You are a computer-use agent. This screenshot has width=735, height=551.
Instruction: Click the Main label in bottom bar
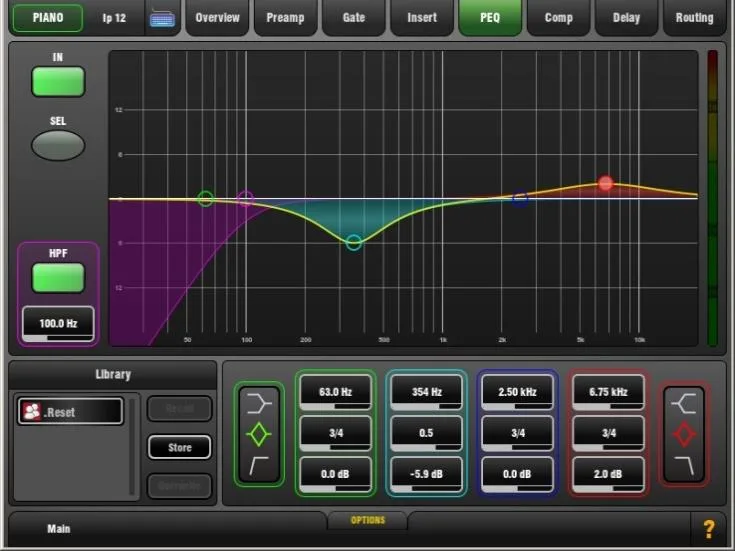click(x=59, y=529)
